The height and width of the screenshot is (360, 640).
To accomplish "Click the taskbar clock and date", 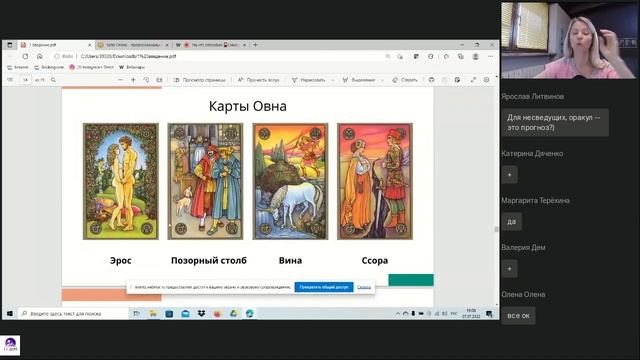I will click(x=471, y=313).
